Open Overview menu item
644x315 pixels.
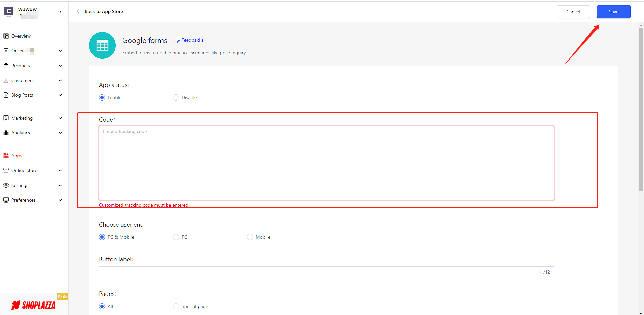tap(21, 36)
